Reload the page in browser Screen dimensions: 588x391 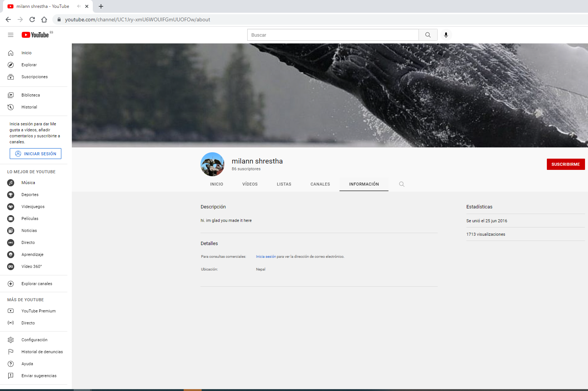tap(32, 19)
